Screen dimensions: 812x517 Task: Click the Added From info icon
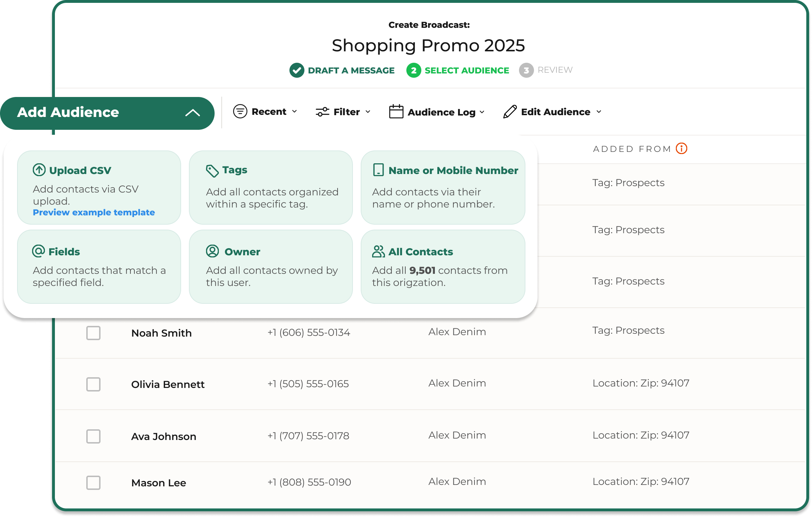point(682,148)
